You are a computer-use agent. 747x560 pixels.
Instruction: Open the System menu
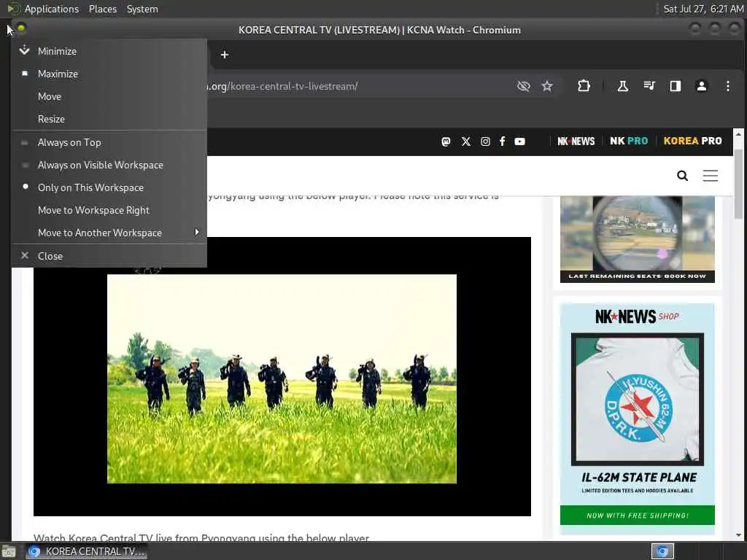pos(142,9)
